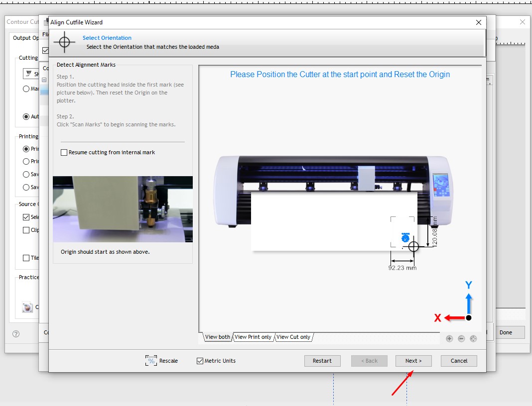The height and width of the screenshot is (406, 532).
Task: Click the origin crosshair marker on preview
Action: pyautogui.click(x=413, y=246)
